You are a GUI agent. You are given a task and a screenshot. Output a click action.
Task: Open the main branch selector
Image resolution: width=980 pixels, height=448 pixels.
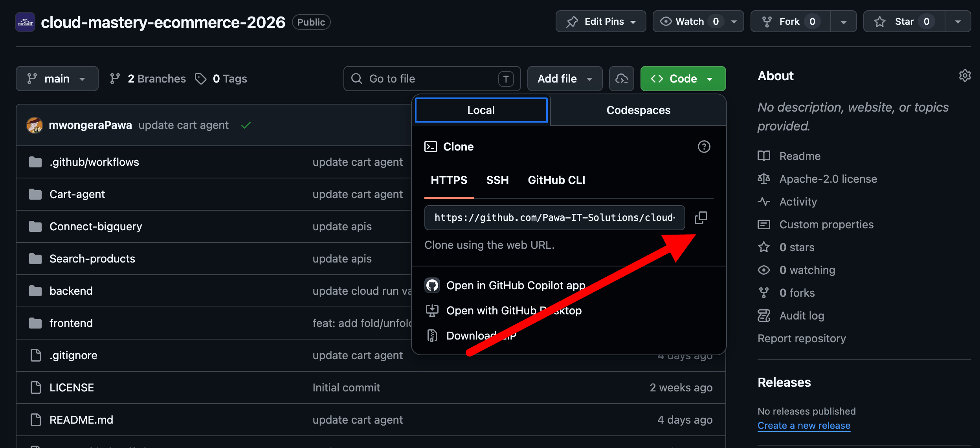click(57, 79)
